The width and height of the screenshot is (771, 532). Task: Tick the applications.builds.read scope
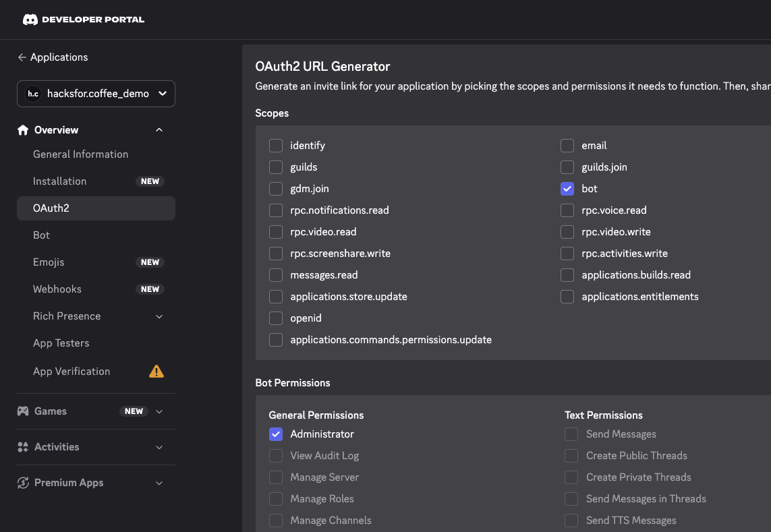tap(567, 275)
